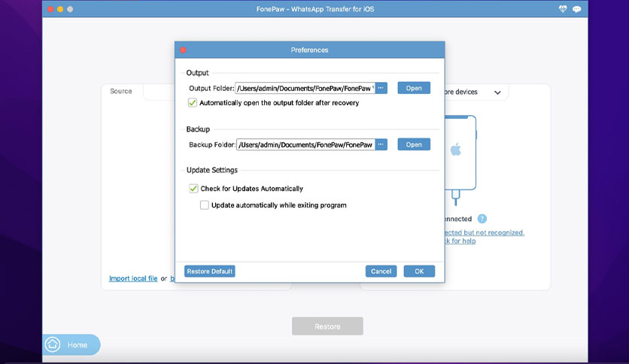Click the red close button of main window

pyautogui.click(x=50, y=9)
